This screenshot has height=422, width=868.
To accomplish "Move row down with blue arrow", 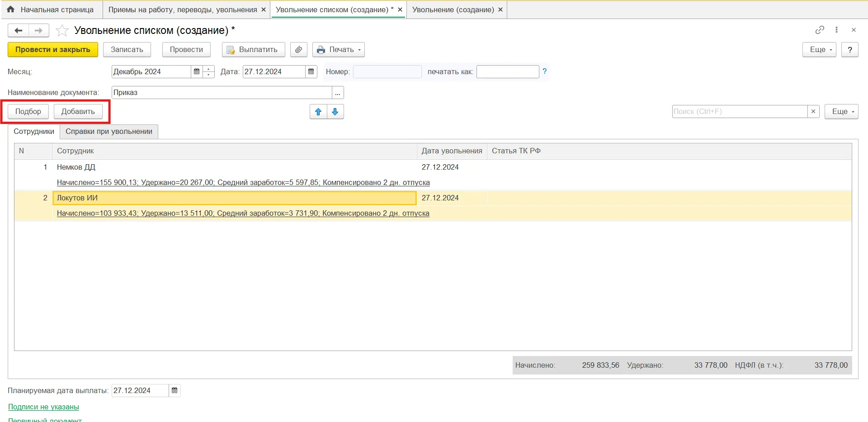I will click(335, 112).
